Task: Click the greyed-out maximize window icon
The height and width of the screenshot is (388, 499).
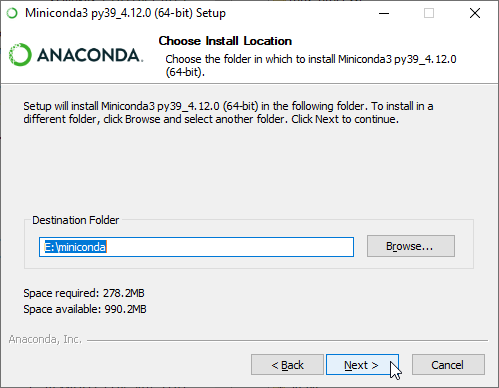Action: point(429,13)
